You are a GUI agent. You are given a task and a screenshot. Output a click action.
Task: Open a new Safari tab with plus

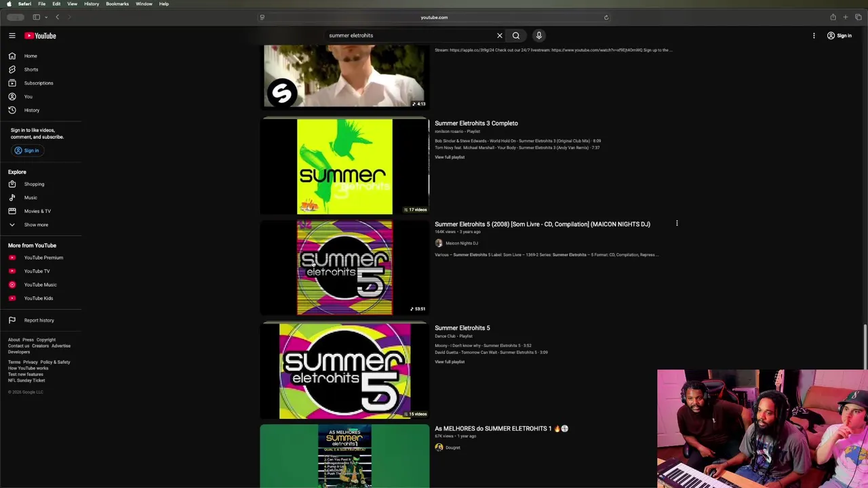846,17
